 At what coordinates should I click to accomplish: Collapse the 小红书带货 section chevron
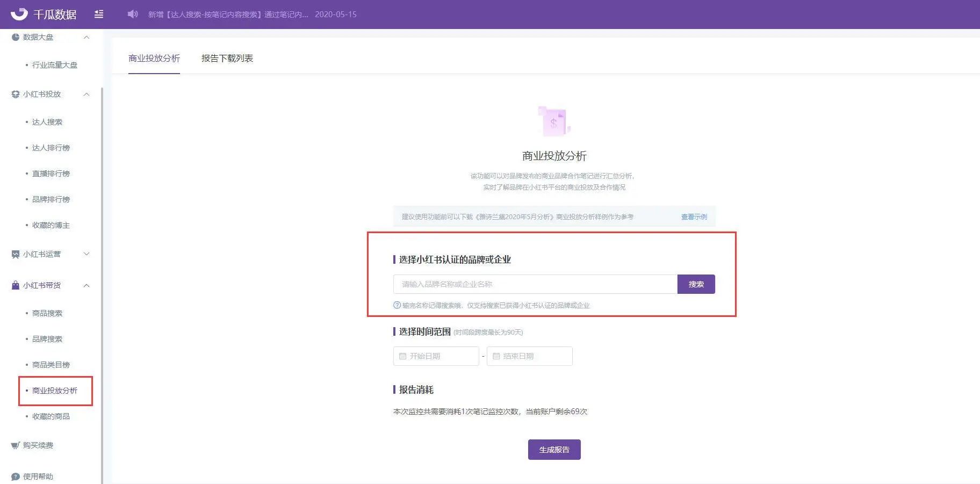pos(87,285)
